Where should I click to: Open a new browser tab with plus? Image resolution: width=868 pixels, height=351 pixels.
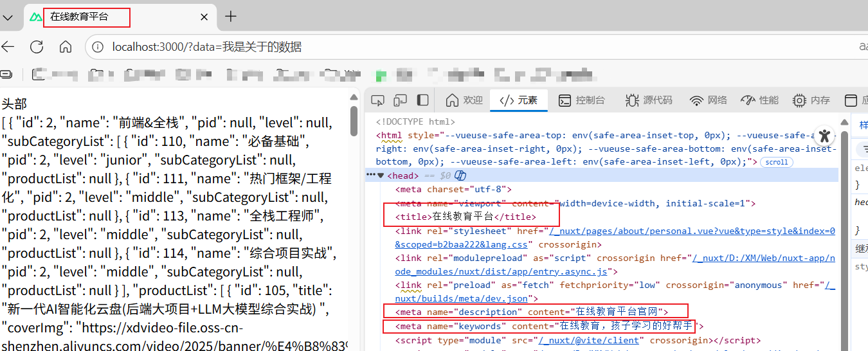click(x=231, y=17)
